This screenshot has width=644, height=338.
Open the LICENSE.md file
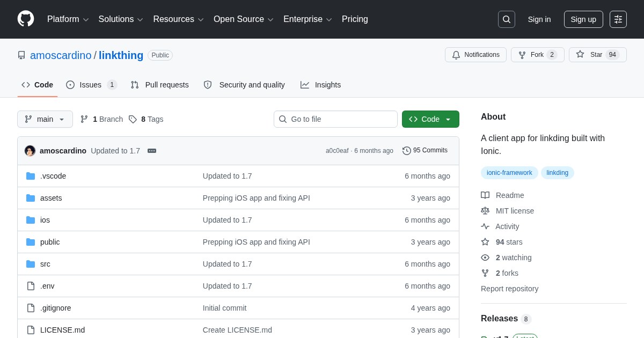click(62, 330)
